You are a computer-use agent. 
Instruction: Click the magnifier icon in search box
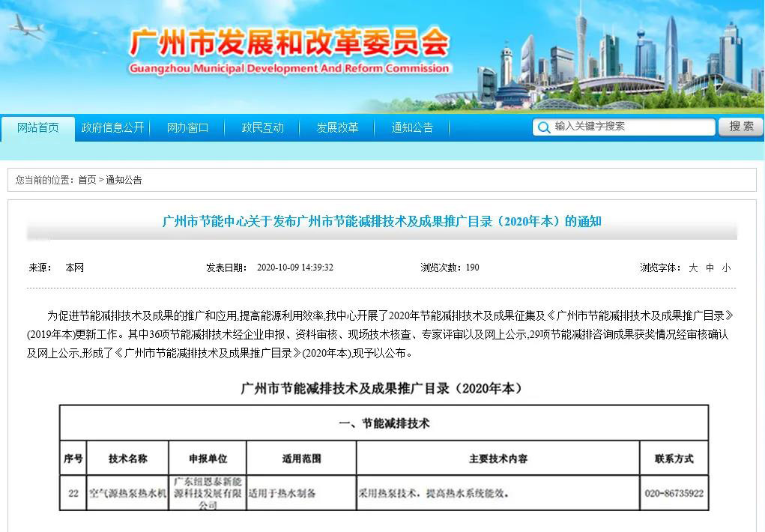tap(543, 127)
